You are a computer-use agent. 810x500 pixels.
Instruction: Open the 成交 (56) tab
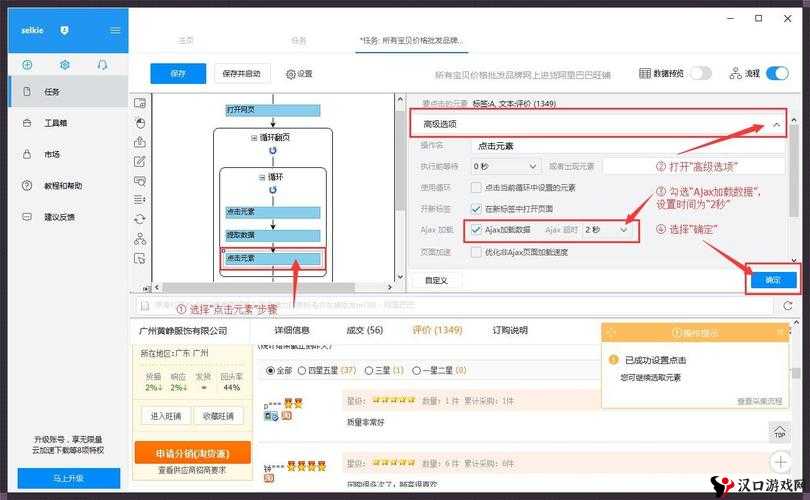364,330
